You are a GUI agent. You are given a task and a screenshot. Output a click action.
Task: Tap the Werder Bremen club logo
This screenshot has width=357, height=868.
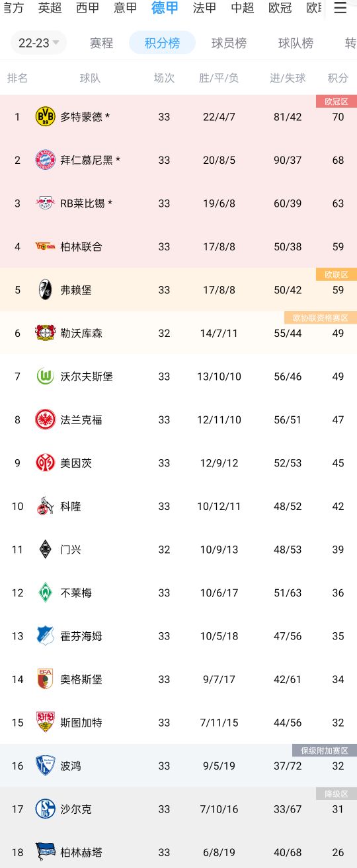click(45, 593)
